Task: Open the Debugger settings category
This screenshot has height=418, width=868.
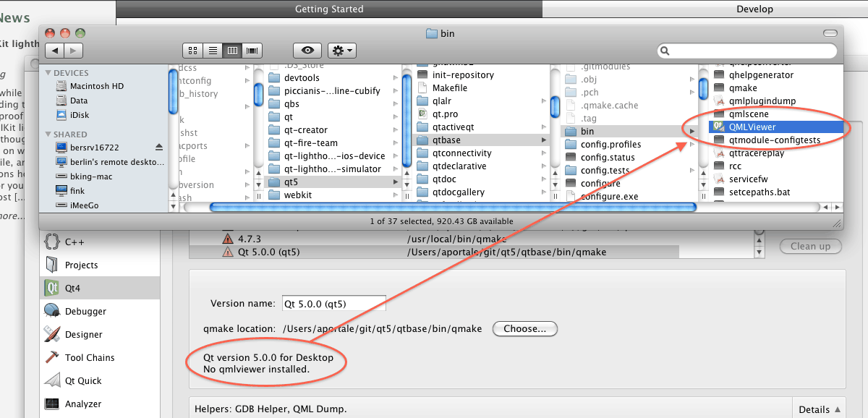Action: coord(85,311)
